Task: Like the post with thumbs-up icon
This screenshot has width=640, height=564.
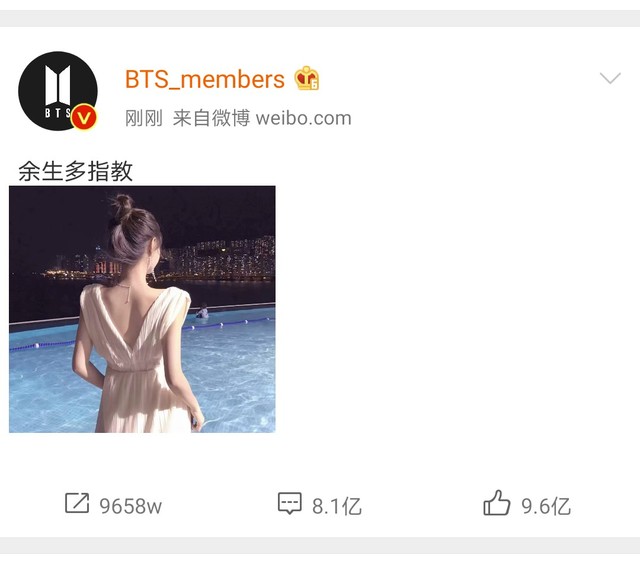Action: [497, 503]
